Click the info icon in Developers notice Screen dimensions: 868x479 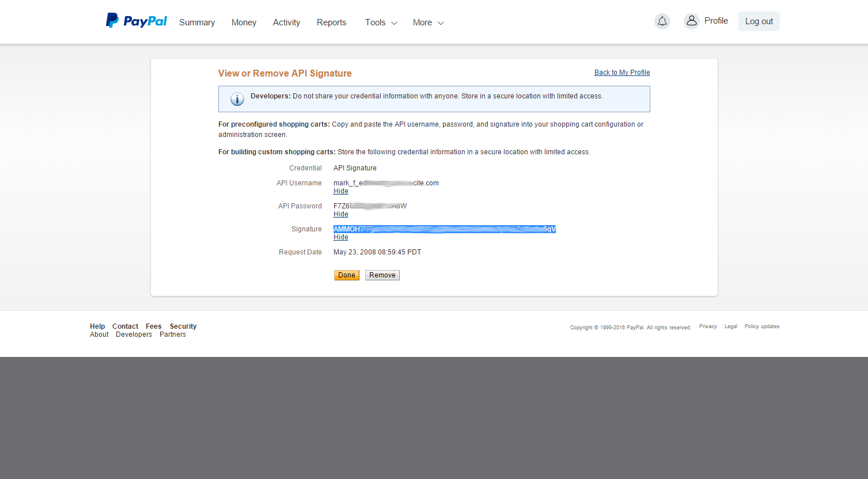[237, 99]
